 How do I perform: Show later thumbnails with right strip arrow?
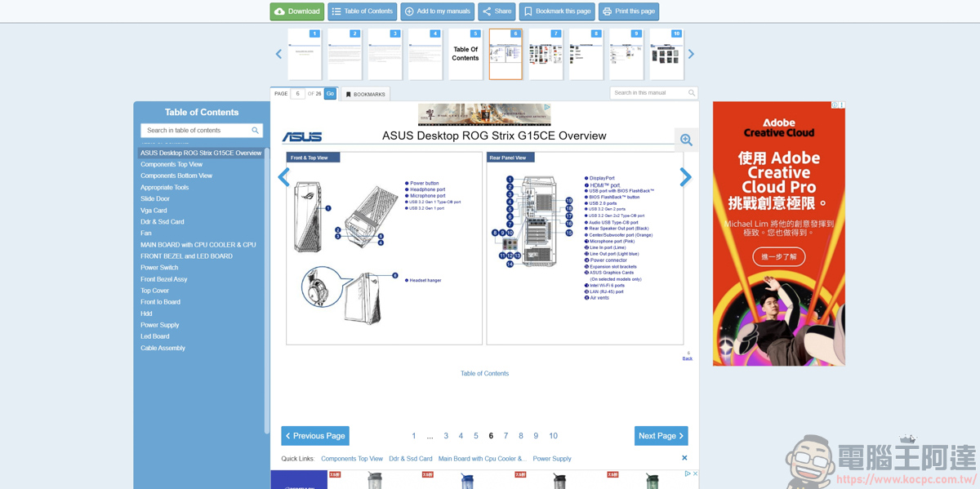click(x=691, y=55)
